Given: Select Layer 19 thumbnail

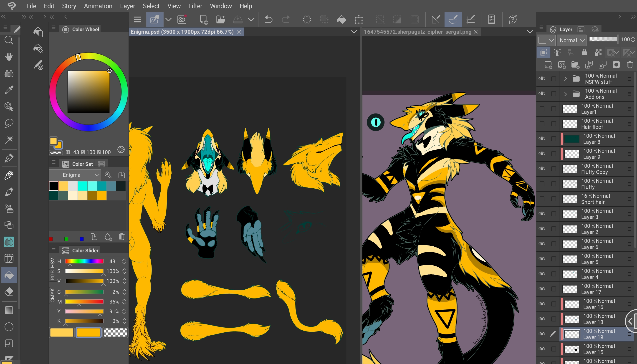Looking at the screenshot, I should (572, 334).
